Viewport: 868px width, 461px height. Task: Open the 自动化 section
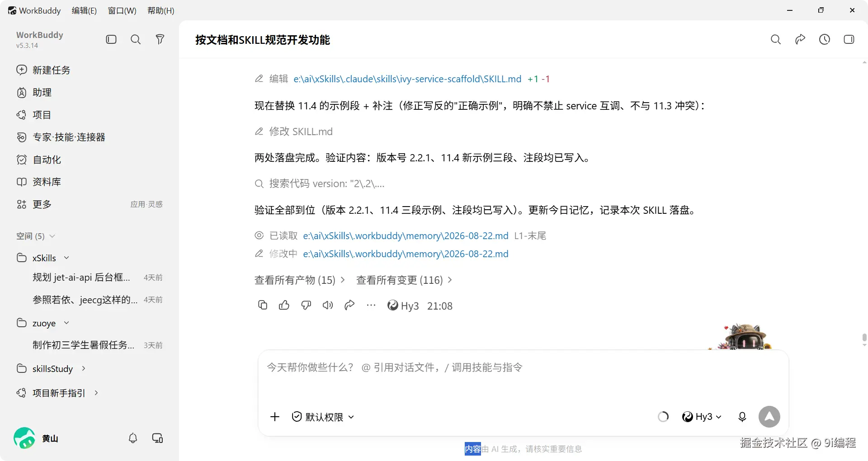[x=39, y=160]
